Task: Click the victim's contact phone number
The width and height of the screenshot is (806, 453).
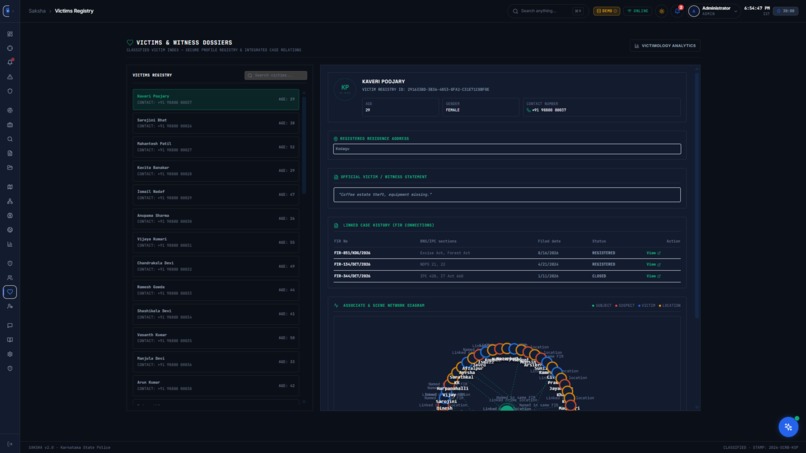Action: pyautogui.click(x=548, y=110)
